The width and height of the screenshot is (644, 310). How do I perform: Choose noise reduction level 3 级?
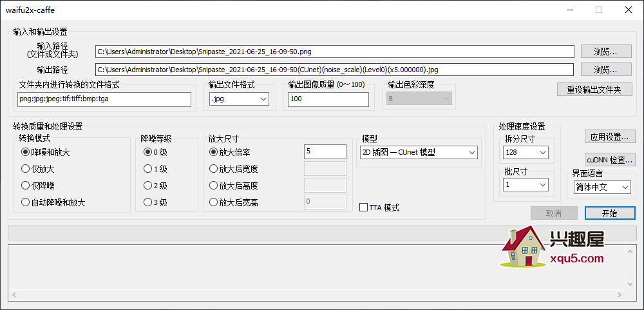(x=155, y=202)
